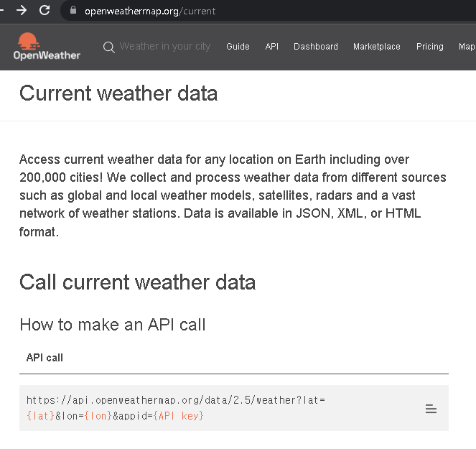Click the {lat} placeholder in the API URL

[40, 415]
